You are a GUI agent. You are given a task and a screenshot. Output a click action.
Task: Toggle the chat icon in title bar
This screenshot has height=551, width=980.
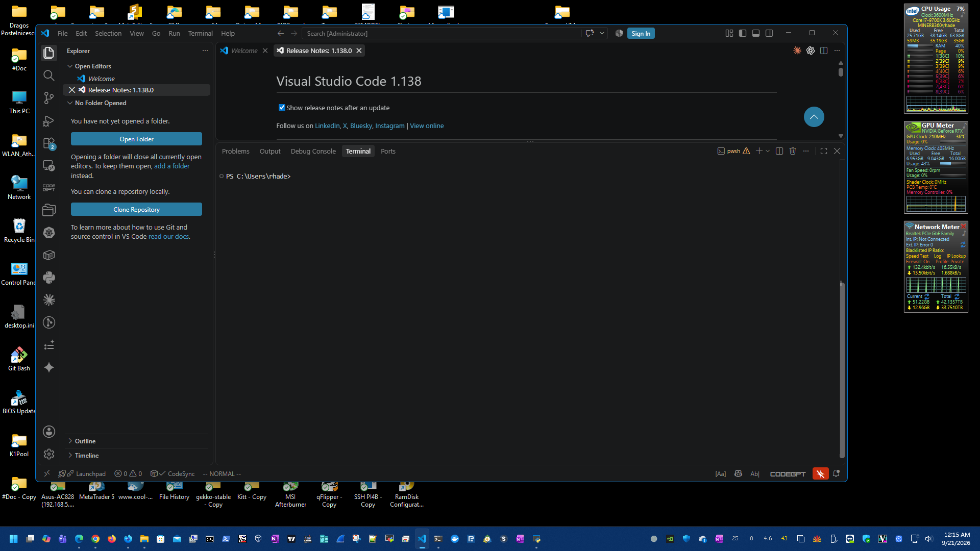click(x=590, y=33)
